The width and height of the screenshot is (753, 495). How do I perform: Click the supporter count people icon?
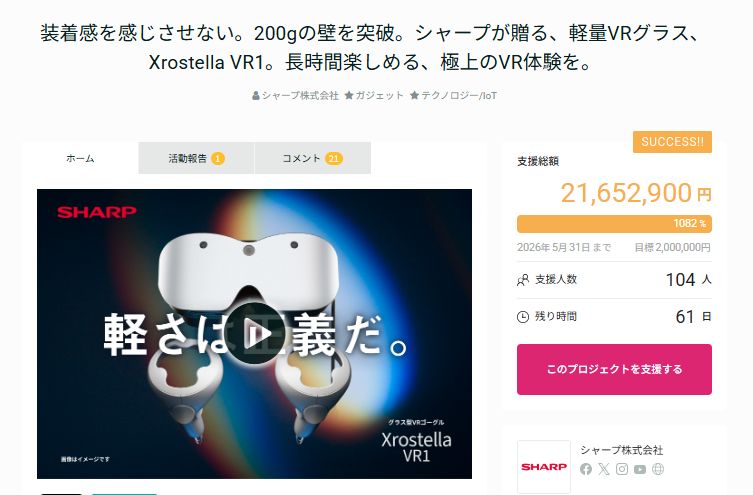tap(523, 280)
